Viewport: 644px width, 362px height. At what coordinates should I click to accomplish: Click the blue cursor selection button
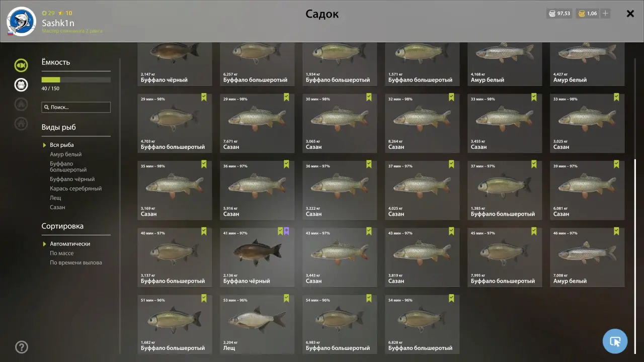click(x=615, y=341)
